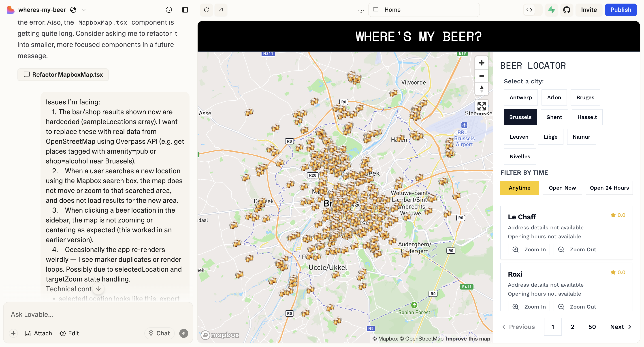Click the plus icon below chat input
The width and height of the screenshot is (644, 347).
(x=13, y=333)
